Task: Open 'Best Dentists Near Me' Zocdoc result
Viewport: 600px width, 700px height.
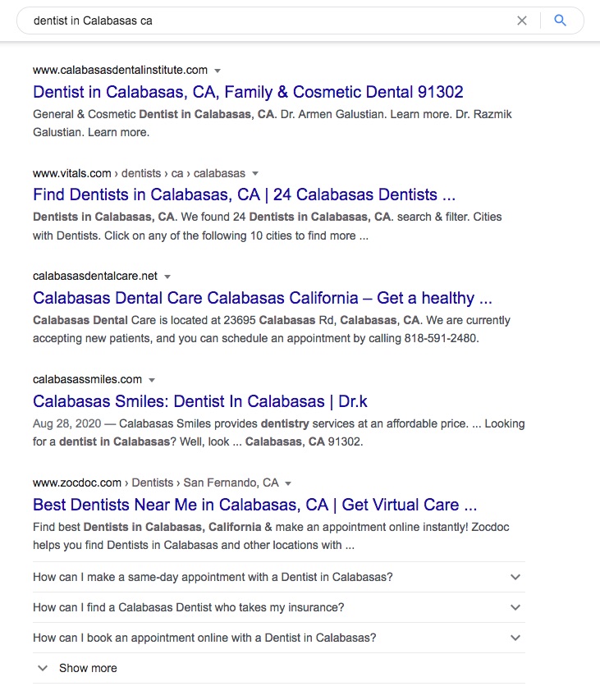Action: tap(254, 505)
